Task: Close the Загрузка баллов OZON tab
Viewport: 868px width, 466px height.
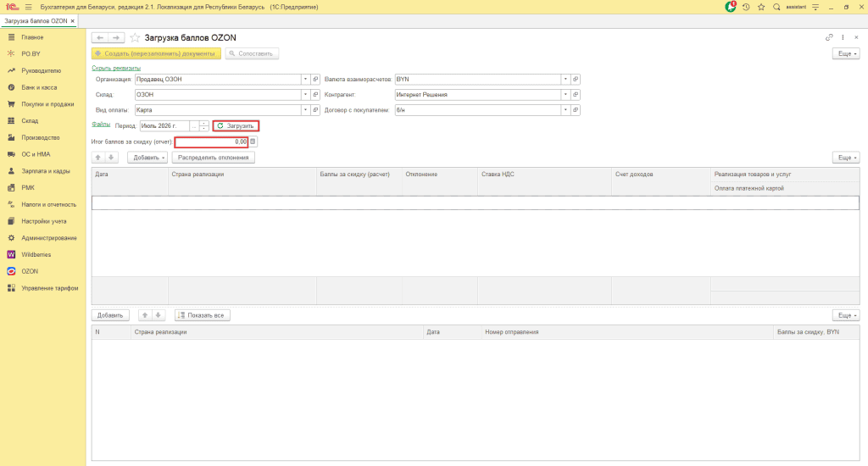Action: pos(73,21)
